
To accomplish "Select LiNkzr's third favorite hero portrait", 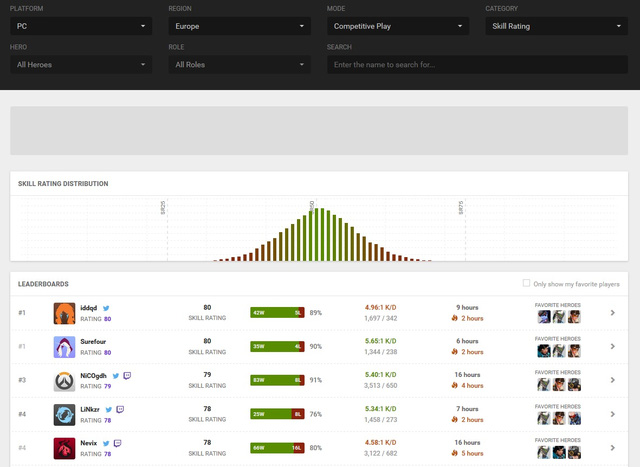I will pos(574,418).
